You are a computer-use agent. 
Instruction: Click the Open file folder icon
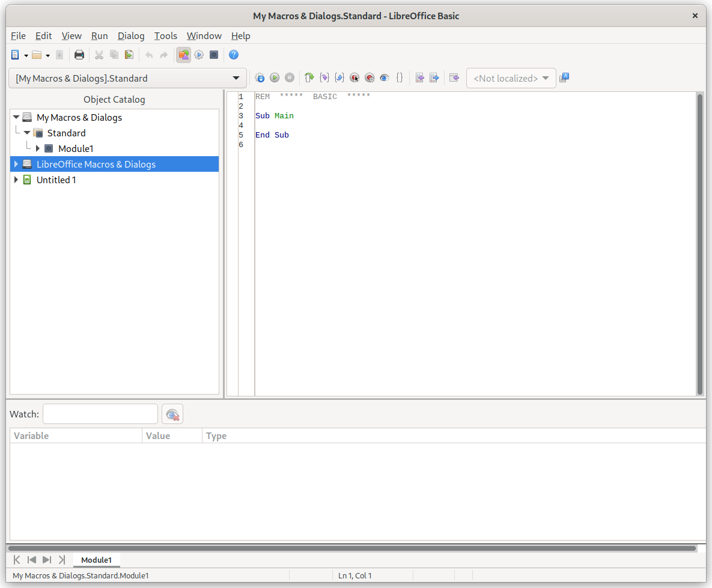(37, 55)
